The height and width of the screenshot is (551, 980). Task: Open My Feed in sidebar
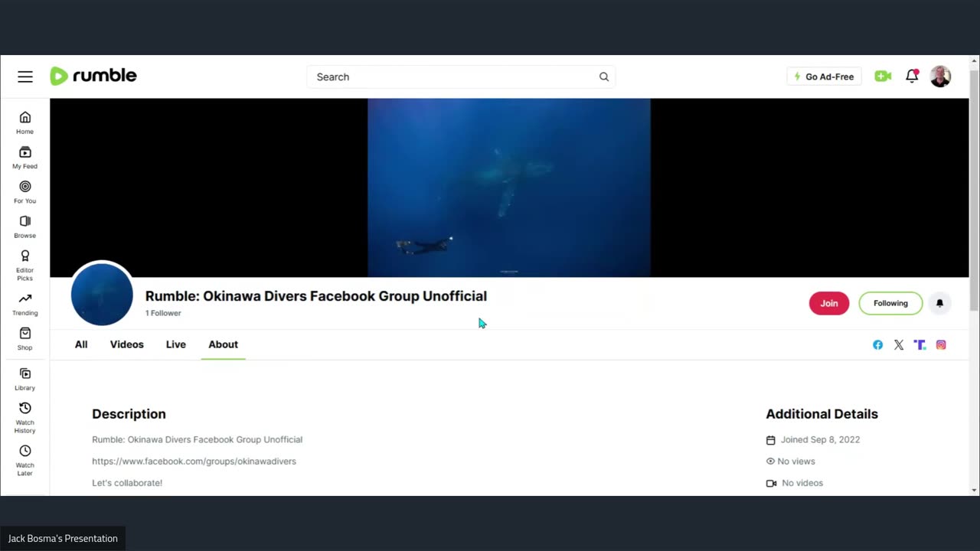pos(25,157)
